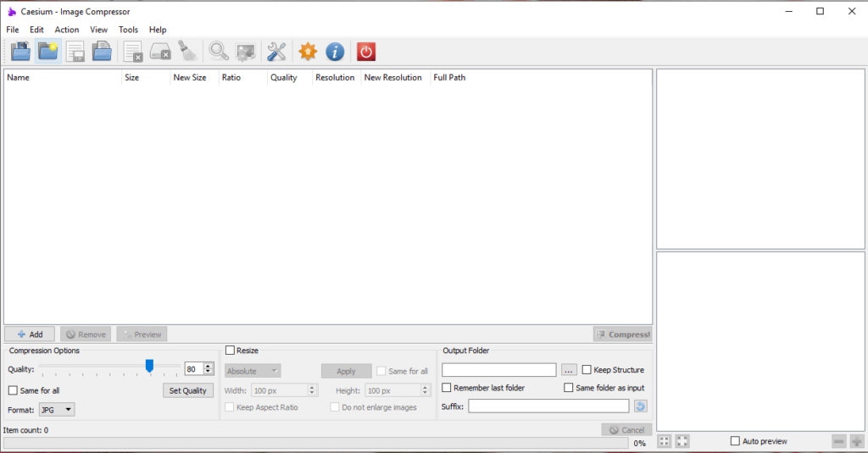Click the Ratio column header
The image size is (868, 453).
[243, 77]
